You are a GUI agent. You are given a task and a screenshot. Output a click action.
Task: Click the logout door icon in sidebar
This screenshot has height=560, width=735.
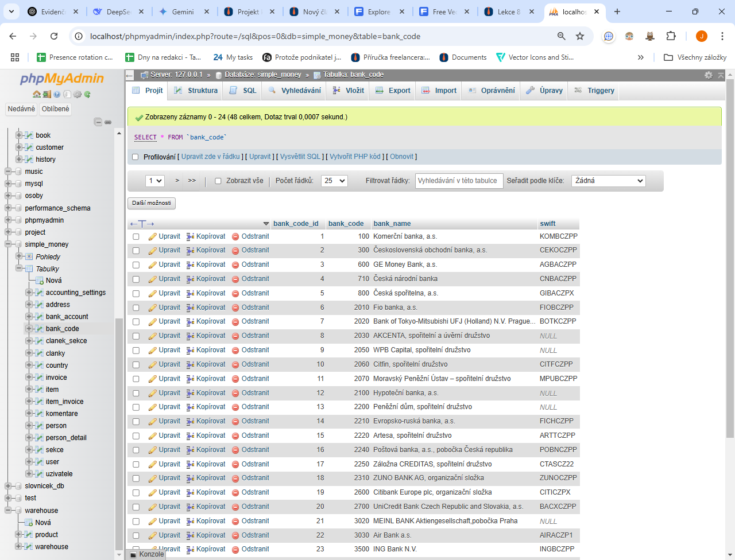(47, 94)
